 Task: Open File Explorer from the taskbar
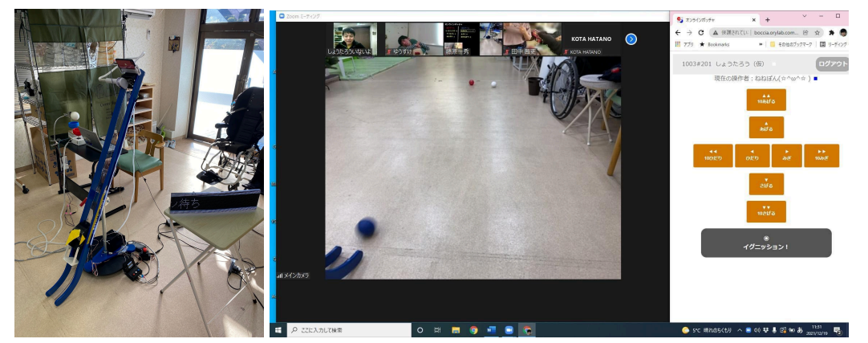pyautogui.click(x=456, y=329)
